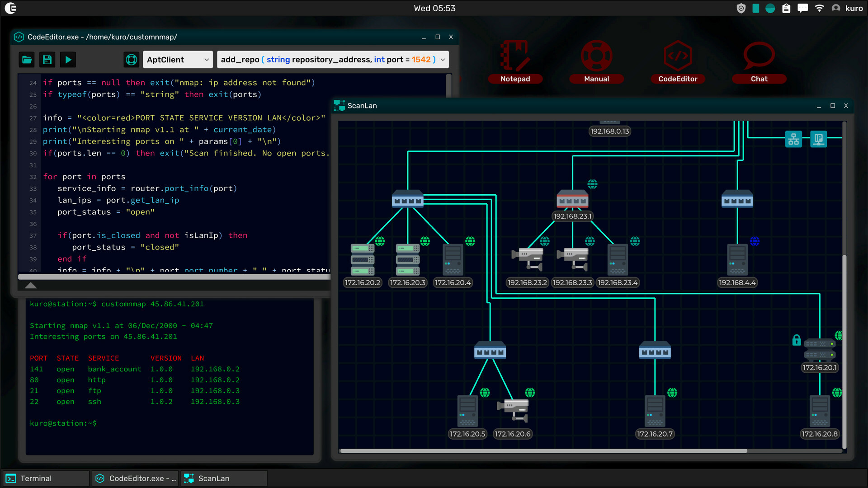
Task: Click the Wi-Fi status icon in tray
Action: point(819,8)
